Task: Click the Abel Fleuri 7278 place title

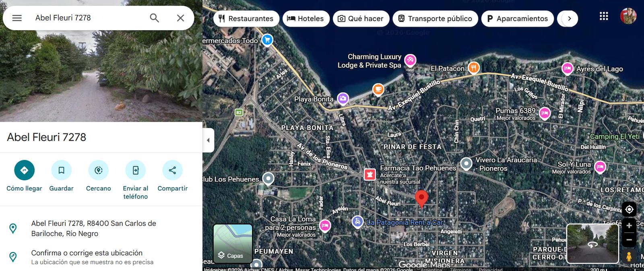Action: [47, 137]
